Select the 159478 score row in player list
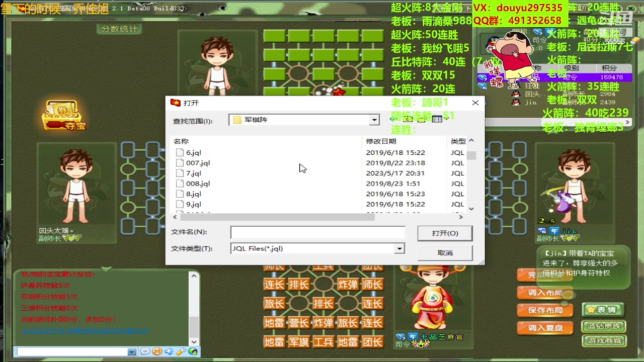 pos(553,77)
